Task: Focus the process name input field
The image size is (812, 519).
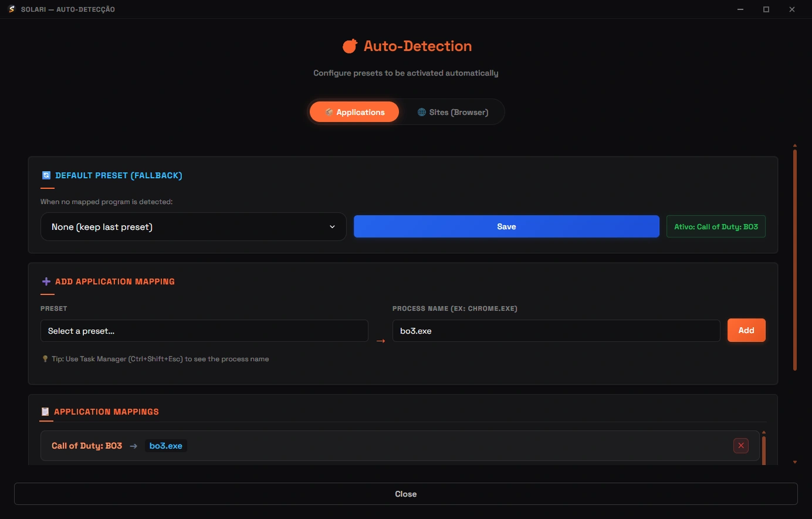Action: click(x=556, y=331)
